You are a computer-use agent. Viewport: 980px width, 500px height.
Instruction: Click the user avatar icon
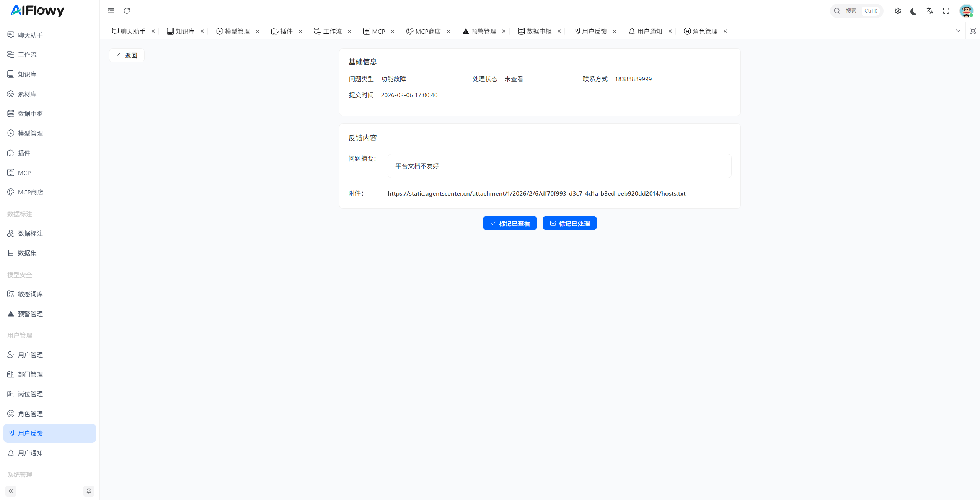966,11
